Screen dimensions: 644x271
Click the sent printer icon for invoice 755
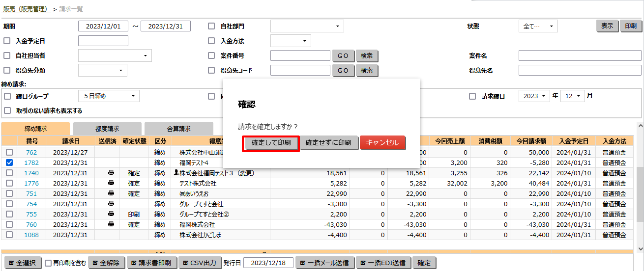[111, 214]
